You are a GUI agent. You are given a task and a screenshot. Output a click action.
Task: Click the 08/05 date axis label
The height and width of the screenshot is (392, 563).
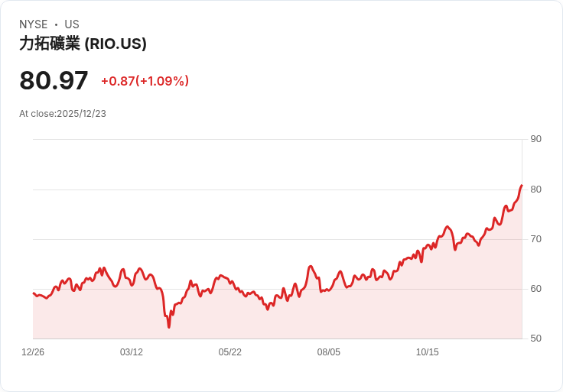(328, 352)
